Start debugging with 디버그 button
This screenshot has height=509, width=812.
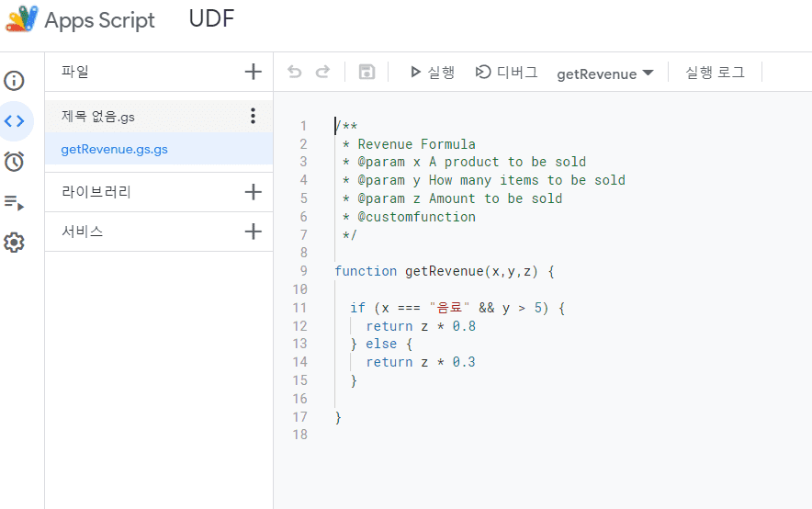[x=506, y=72]
